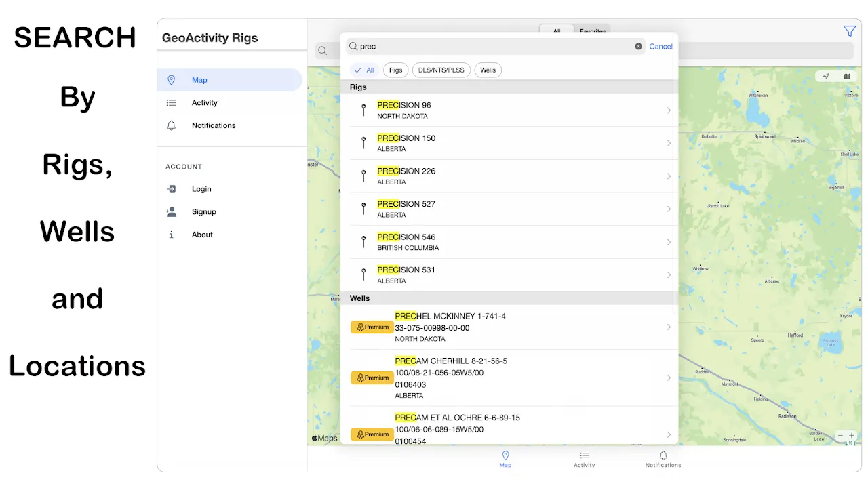The width and height of the screenshot is (868, 488).
Task: Click the Login icon in sidebar
Action: [x=172, y=189]
